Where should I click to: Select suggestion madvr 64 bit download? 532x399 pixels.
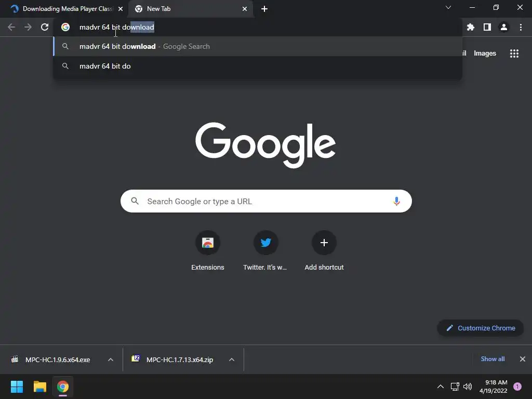pos(258,46)
